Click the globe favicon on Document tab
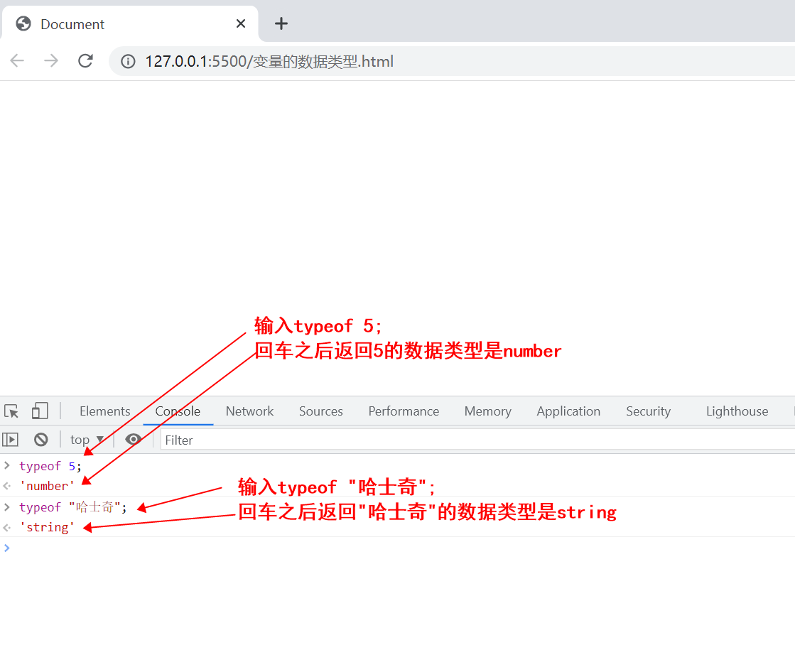The width and height of the screenshot is (795, 672). [x=23, y=23]
